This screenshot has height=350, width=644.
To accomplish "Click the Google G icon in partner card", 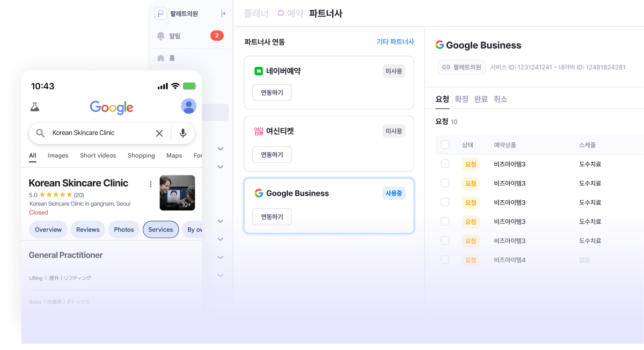I will pos(259,193).
